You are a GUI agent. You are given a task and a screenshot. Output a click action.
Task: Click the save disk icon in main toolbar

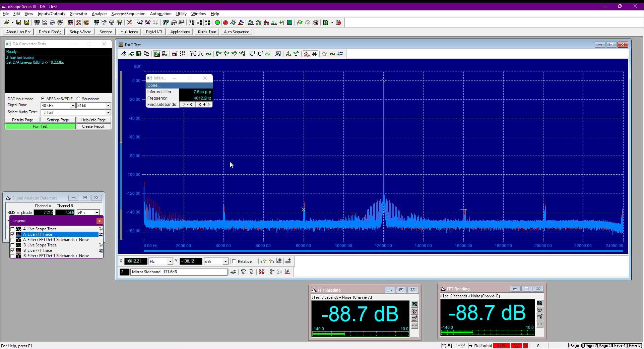19,22
